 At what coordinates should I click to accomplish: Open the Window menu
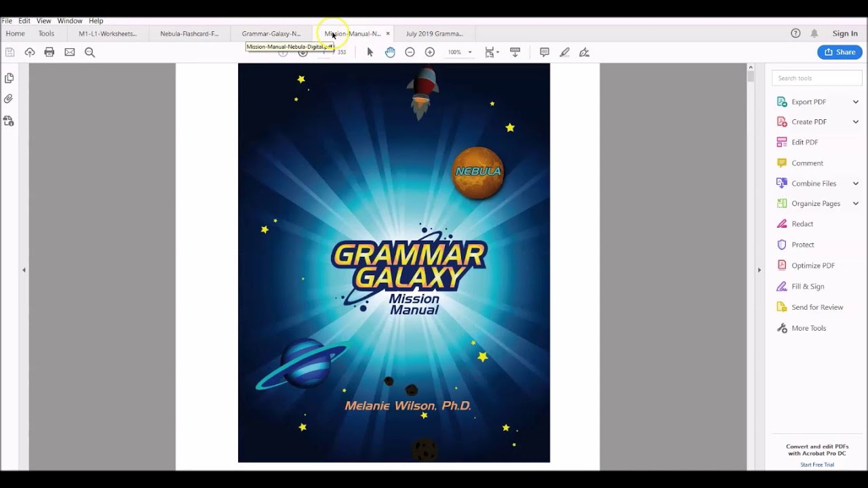[70, 21]
